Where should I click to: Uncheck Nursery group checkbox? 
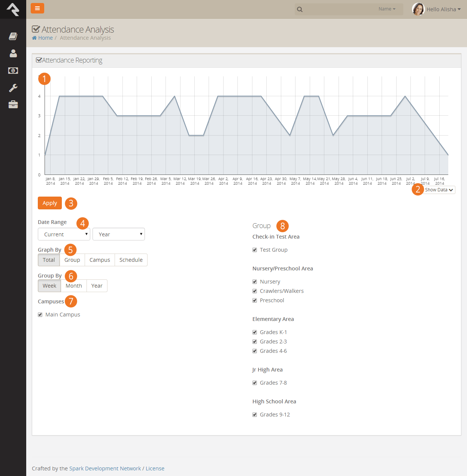click(255, 282)
